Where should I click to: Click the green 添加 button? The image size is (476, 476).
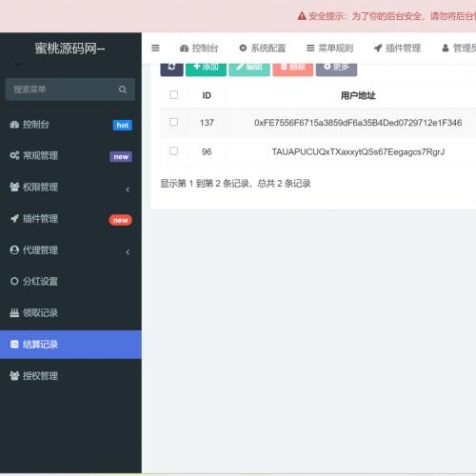pyautogui.click(x=206, y=68)
